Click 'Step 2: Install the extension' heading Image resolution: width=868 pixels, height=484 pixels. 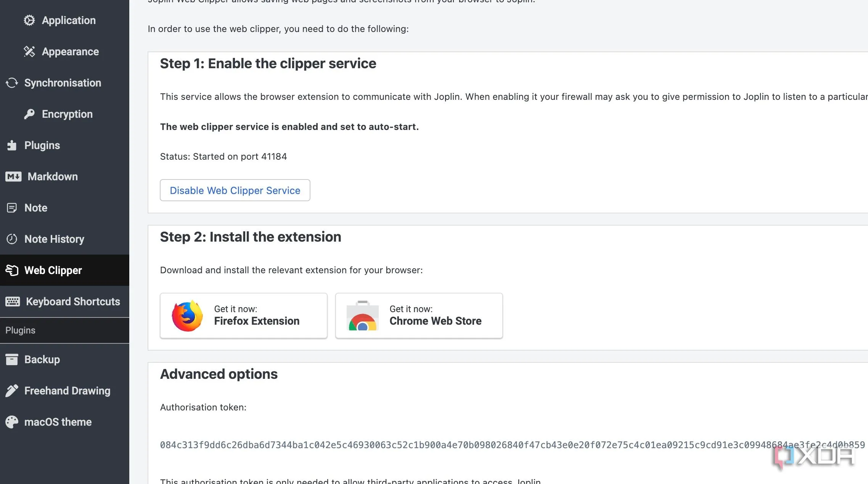(x=251, y=237)
